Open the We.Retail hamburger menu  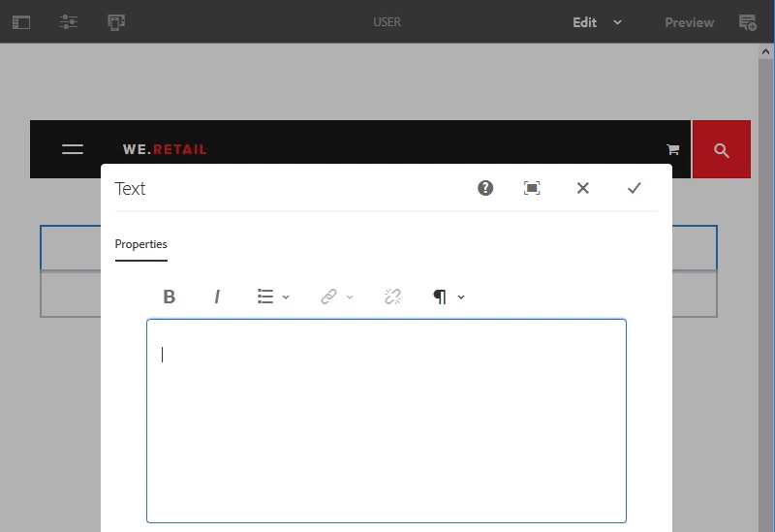pyautogui.click(x=73, y=149)
